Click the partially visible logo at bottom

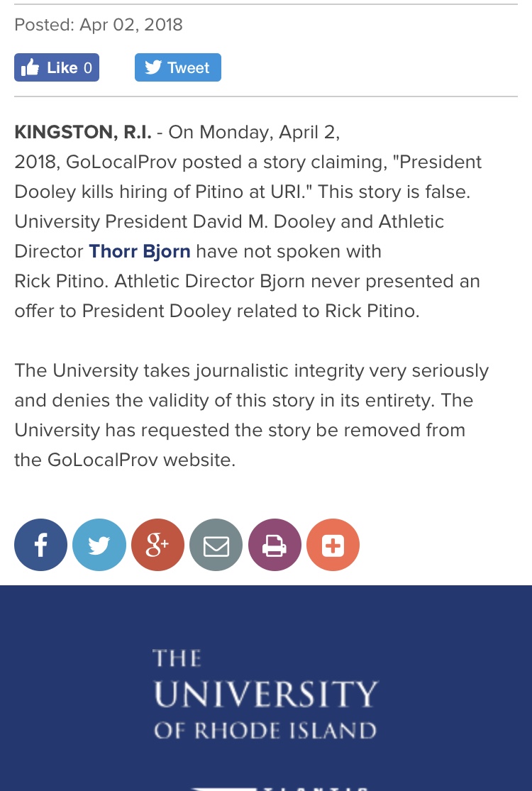pos(278,787)
